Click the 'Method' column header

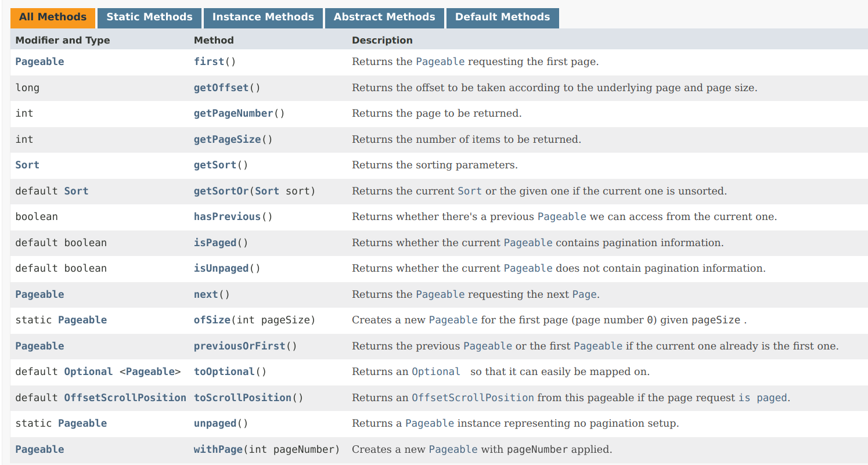click(x=214, y=41)
